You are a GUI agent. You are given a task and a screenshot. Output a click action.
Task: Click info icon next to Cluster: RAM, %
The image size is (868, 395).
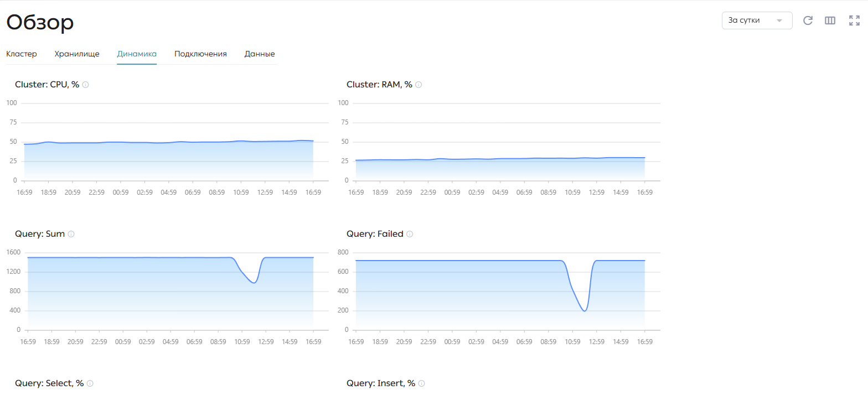click(418, 85)
